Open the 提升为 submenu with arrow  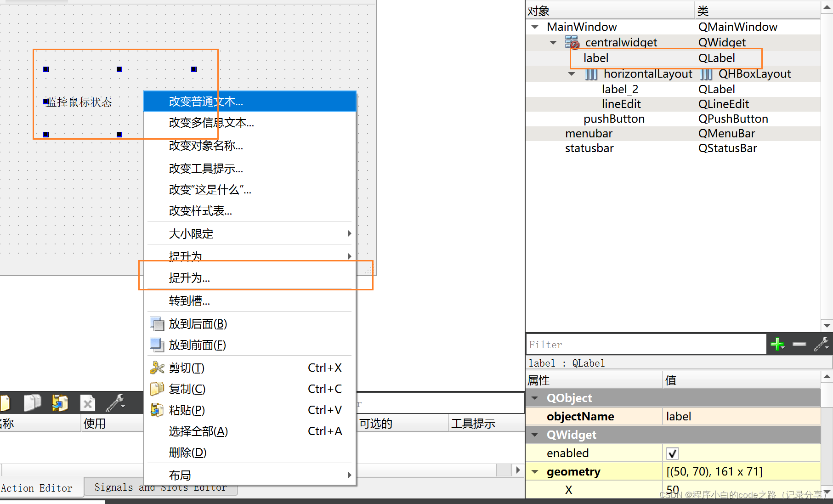250,255
